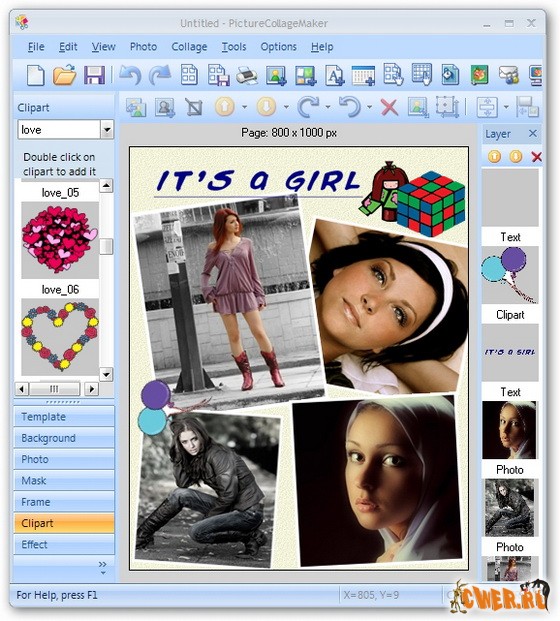Expand more panel options chevron below Effect
Image resolution: width=560 pixels, height=621 pixels.
pos(103,567)
